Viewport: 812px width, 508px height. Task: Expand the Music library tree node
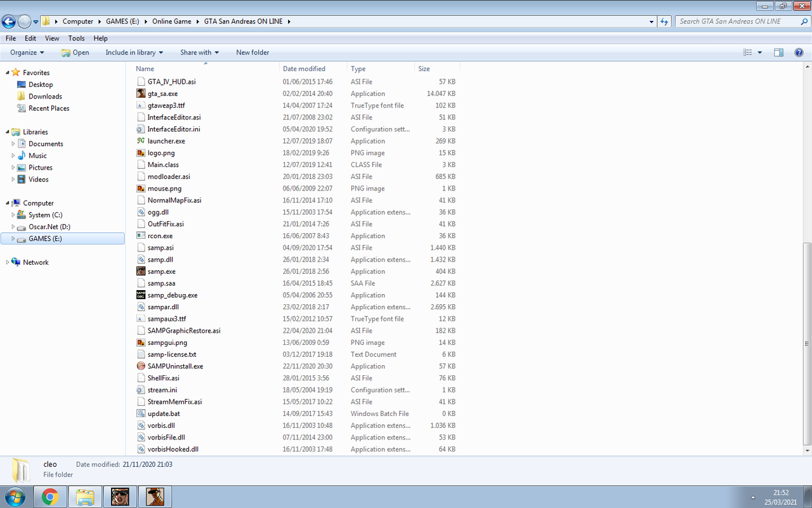click(x=13, y=156)
